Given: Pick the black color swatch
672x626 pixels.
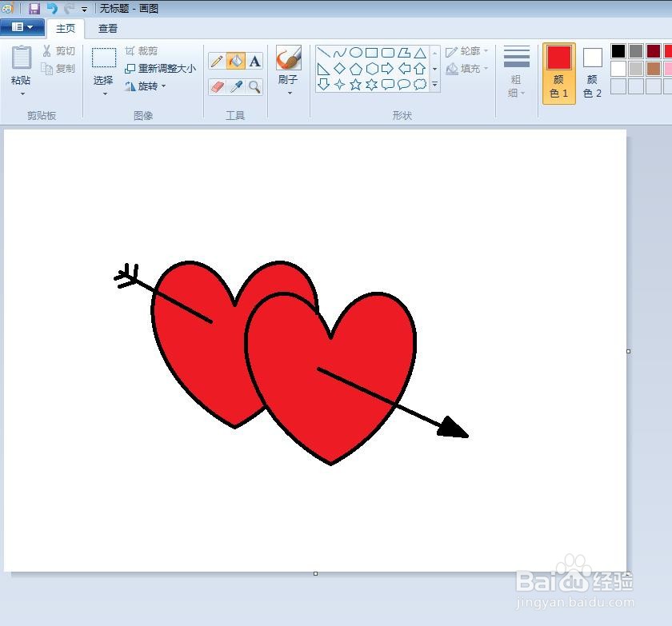Looking at the screenshot, I should tap(618, 51).
